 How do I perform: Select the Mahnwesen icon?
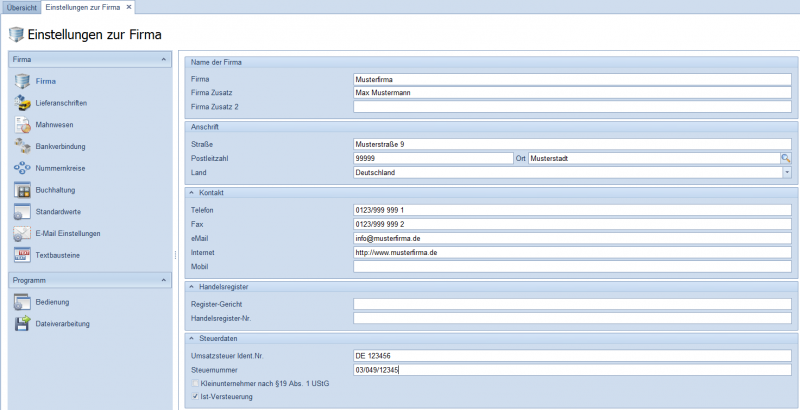tap(23, 125)
